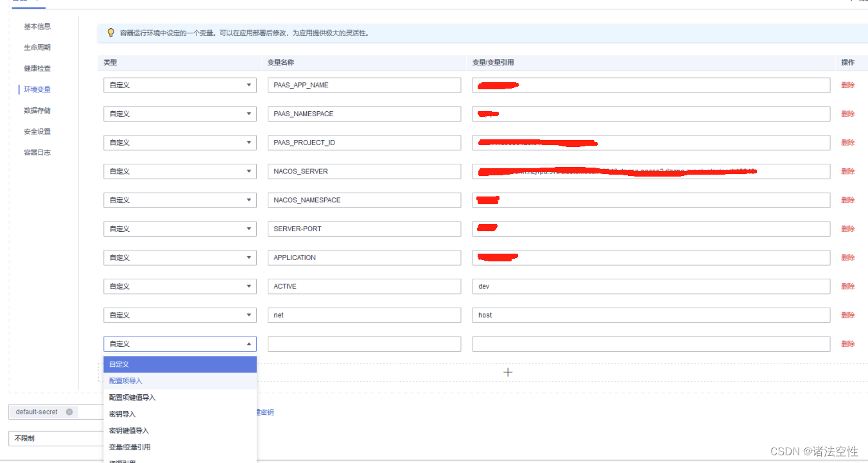Viewport: 868px width, 463px height.
Task: Open the 不限制 dropdown at bottom
Action: [x=56, y=438]
